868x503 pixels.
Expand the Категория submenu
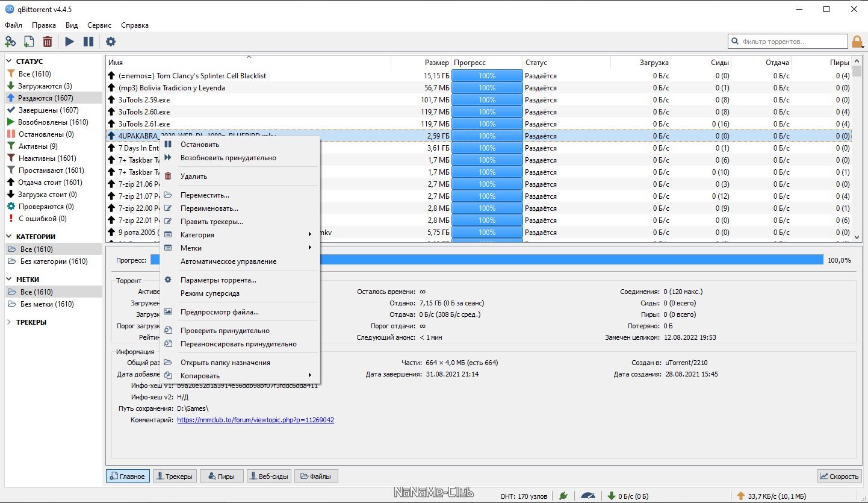240,235
